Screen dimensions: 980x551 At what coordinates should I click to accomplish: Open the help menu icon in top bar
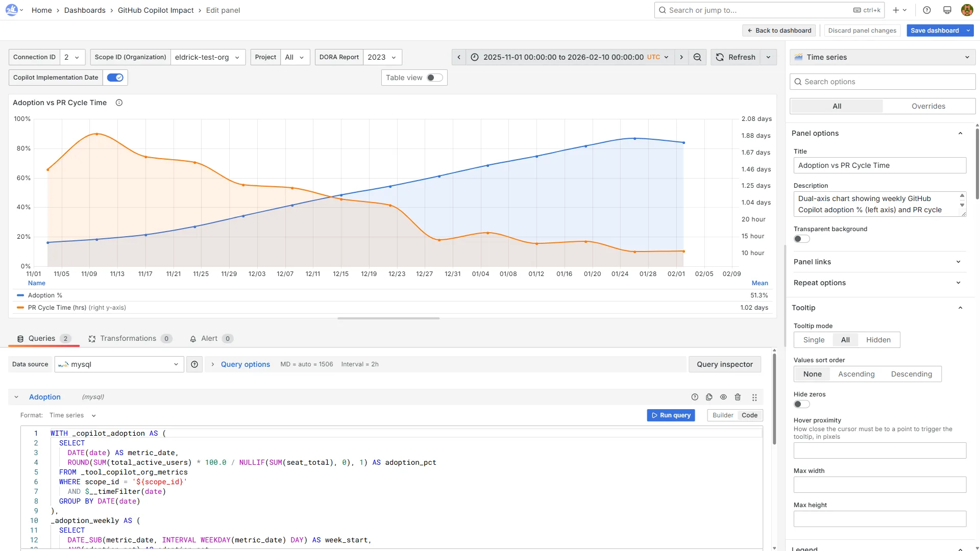click(927, 10)
